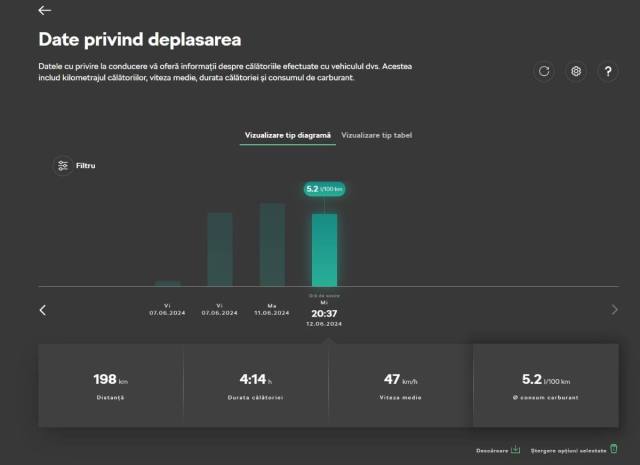Click the back arrow at top left
The height and width of the screenshot is (465, 640).
pos(44,11)
